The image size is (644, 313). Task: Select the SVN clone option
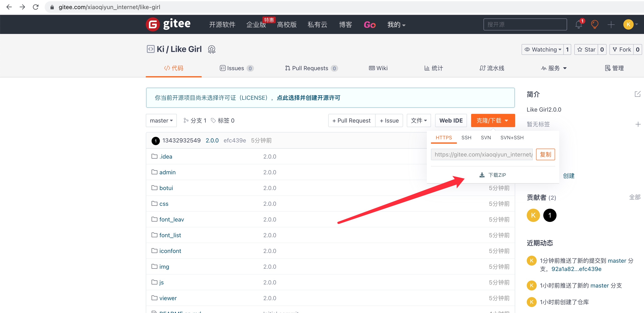click(486, 138)
